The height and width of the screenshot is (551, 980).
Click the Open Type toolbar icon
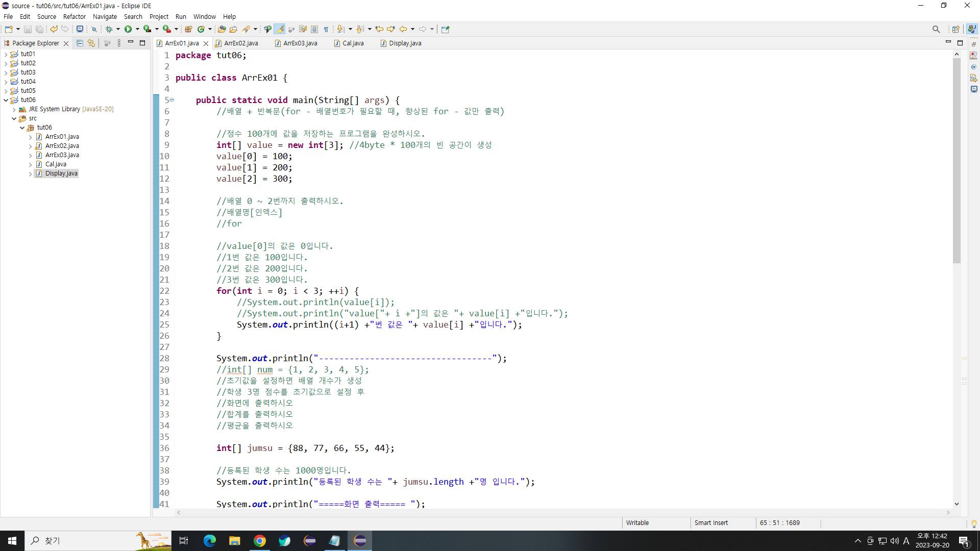[222, 29]
